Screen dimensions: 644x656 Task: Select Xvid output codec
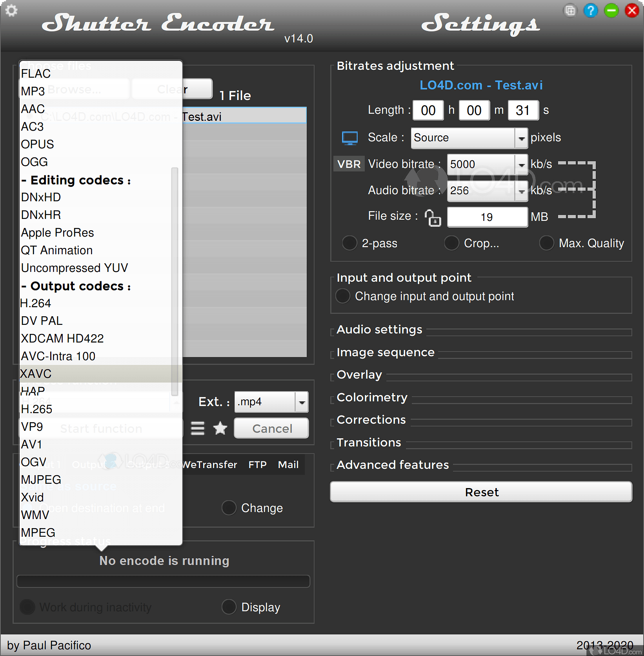point(101,497)
